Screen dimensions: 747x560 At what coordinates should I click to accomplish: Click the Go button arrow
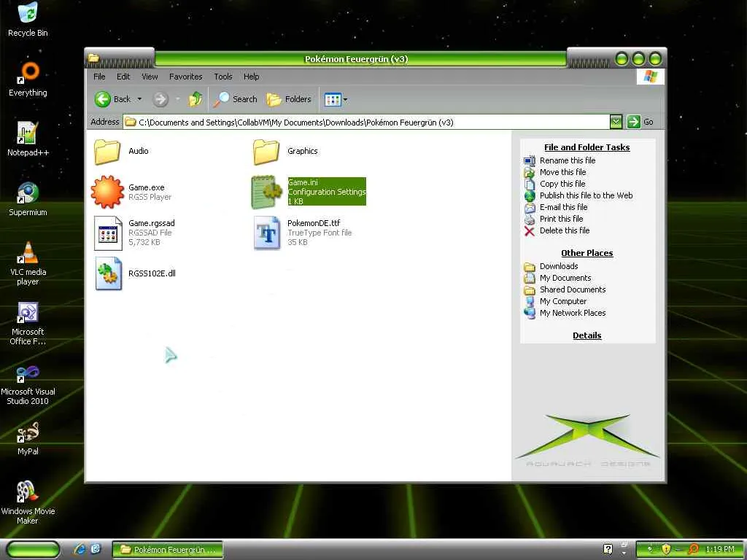pos(634,122)
